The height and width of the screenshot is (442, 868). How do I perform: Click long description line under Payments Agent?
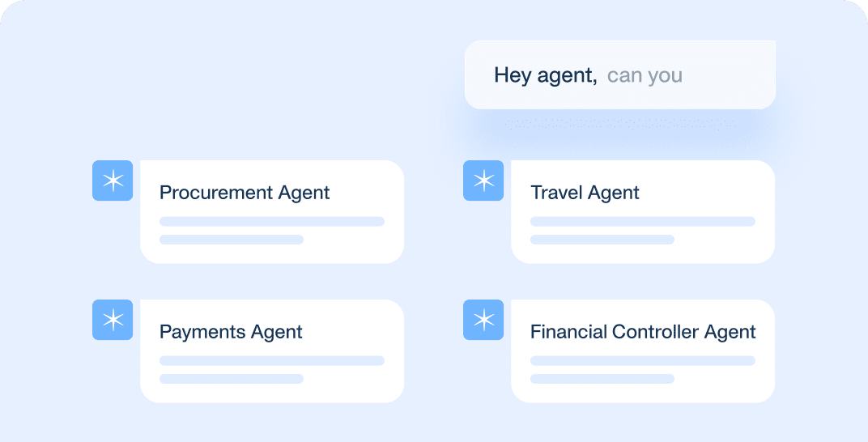point(271,360)
